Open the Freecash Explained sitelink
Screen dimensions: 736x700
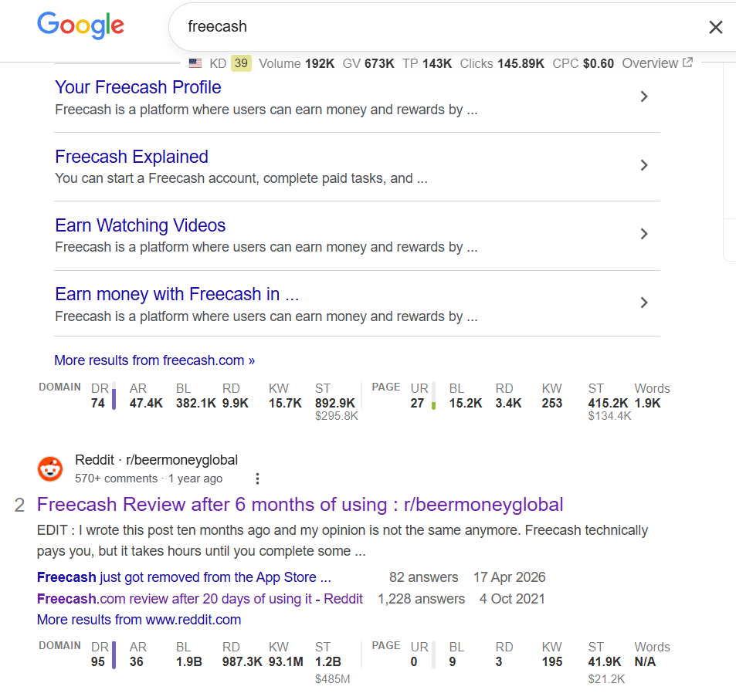(131, 157)
